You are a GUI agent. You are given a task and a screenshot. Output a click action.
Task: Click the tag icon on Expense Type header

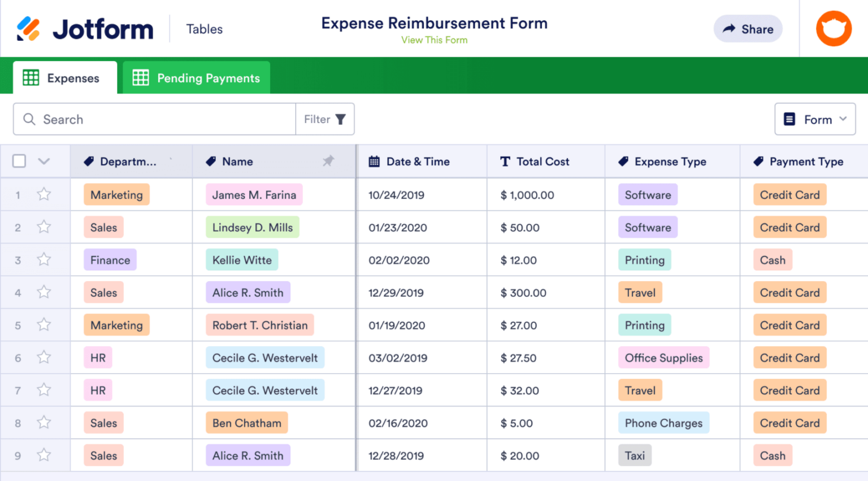pos(622,161)
